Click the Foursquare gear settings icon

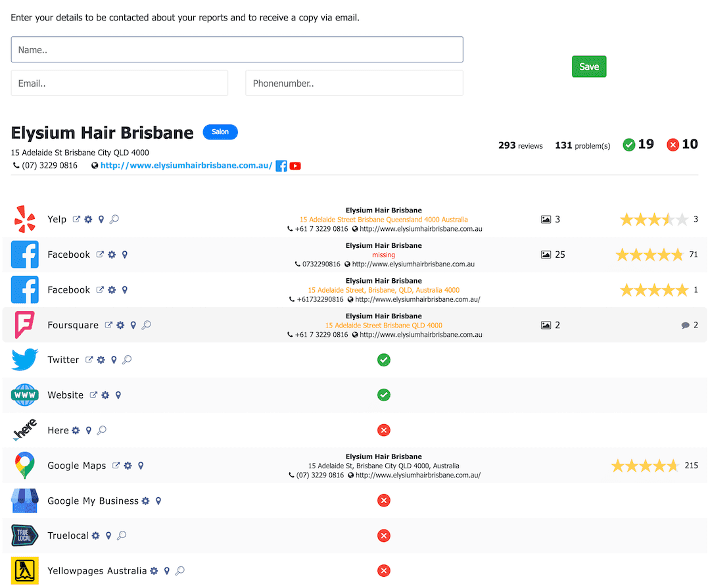[120, 325]
